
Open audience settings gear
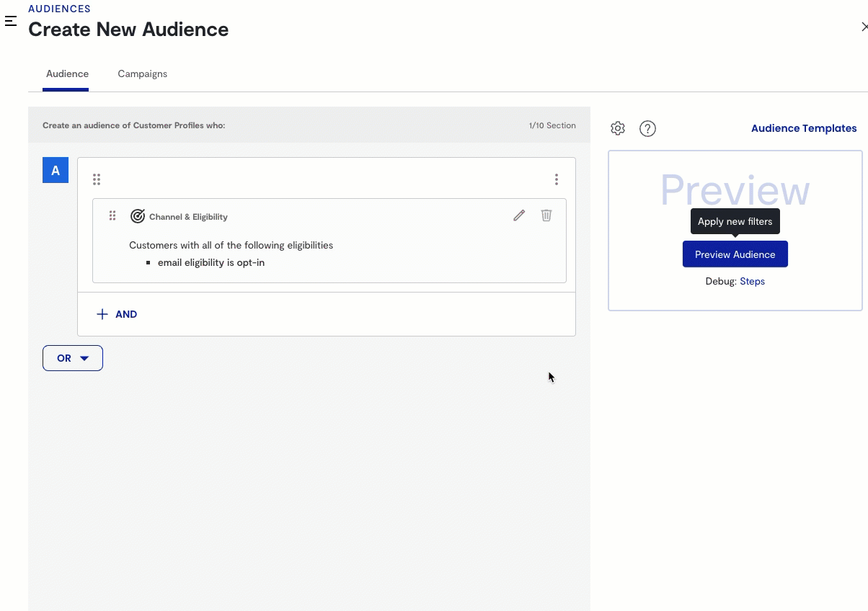[618, 128]
